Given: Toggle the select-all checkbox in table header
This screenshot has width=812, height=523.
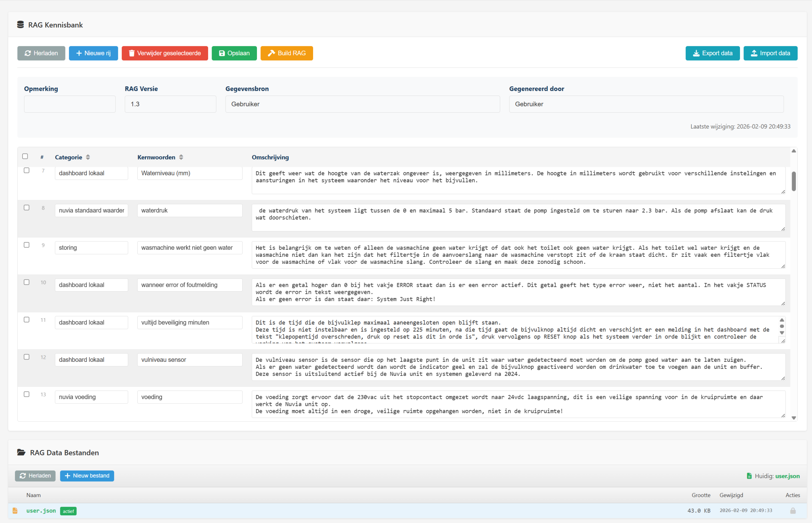Looking at the screenshot, I should click(25, 156).
